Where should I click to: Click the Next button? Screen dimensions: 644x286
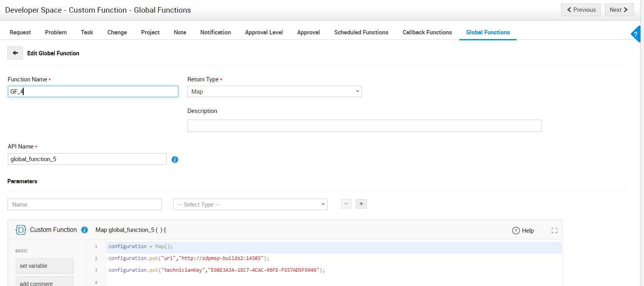(619, 10)
